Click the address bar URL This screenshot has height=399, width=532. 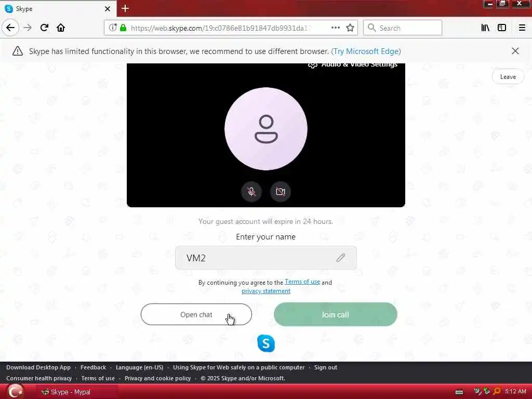tap(219, 28)
